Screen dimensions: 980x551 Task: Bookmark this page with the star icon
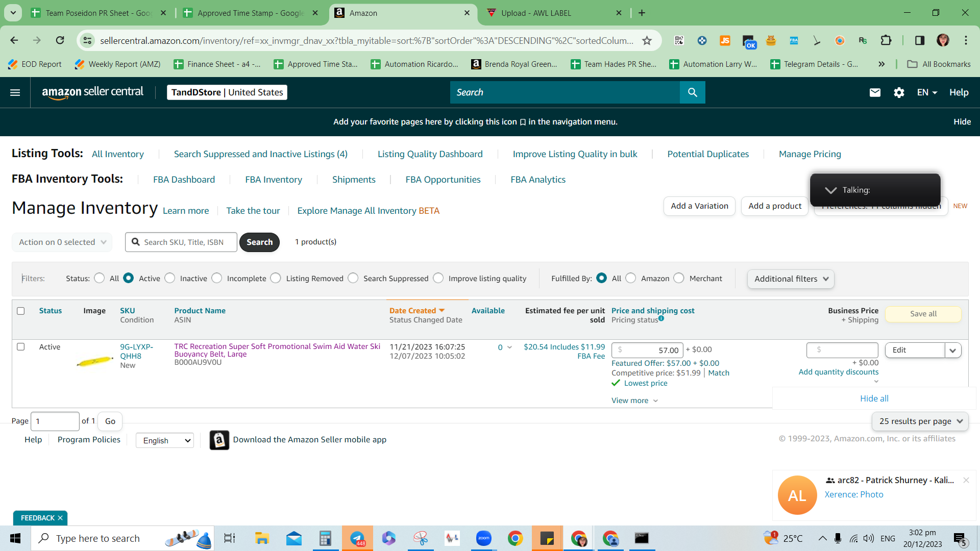[647, 40]
